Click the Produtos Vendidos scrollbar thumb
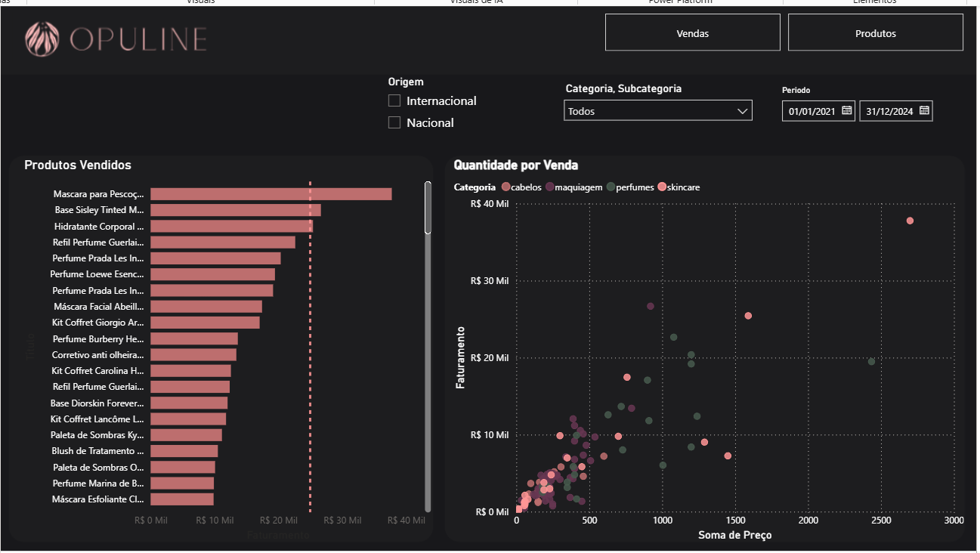980x553 pixels. (428, 208)
